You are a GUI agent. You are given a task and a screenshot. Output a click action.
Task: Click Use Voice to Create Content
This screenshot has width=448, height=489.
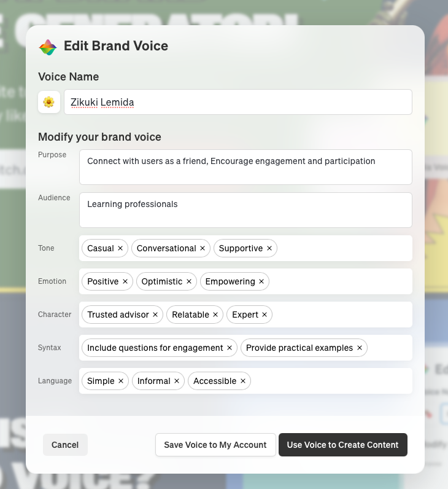[342, 445]
